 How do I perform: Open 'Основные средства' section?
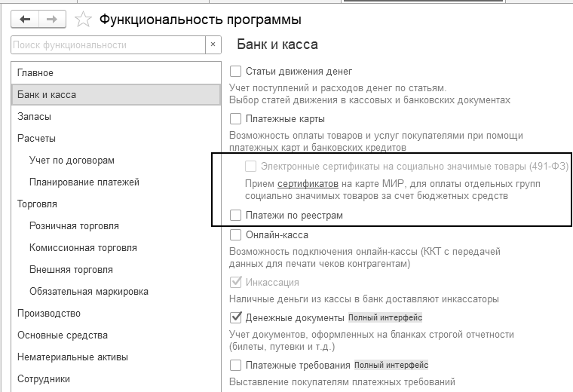coord(116,335)
